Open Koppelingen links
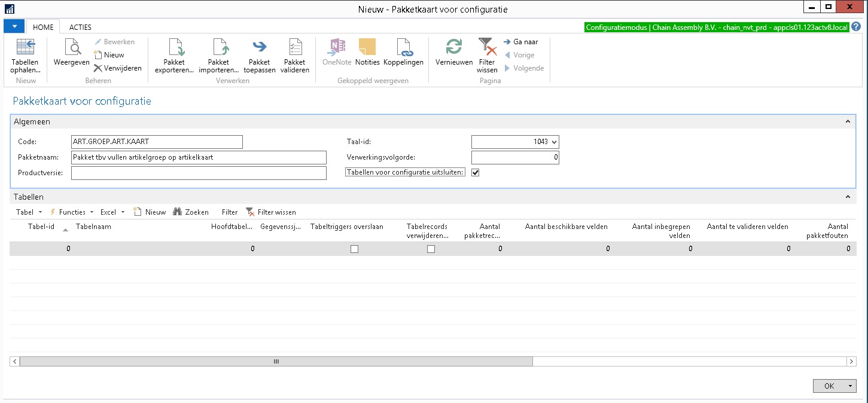868x403 pixels. coord(403,53)
